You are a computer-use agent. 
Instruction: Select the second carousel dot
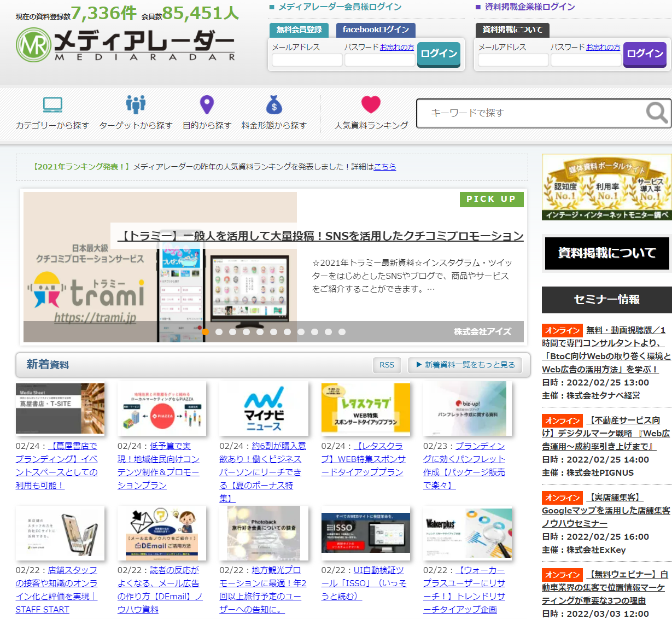click(219, 332)
